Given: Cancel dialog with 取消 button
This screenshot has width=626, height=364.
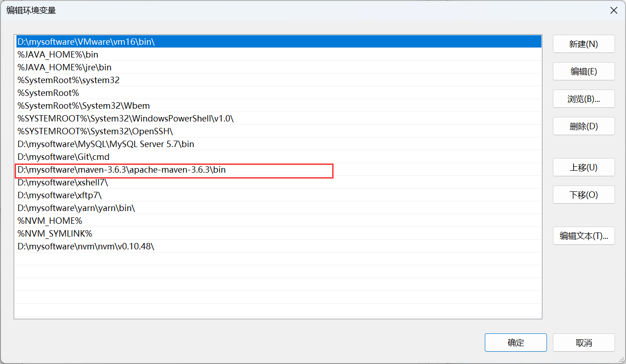Looking at the screenshot, I should point(584,343).
